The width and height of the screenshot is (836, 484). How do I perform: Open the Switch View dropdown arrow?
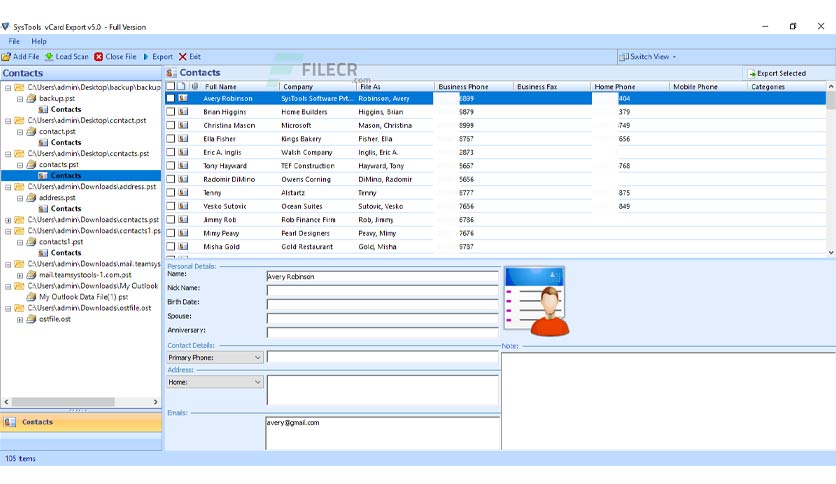coord(674,57)
